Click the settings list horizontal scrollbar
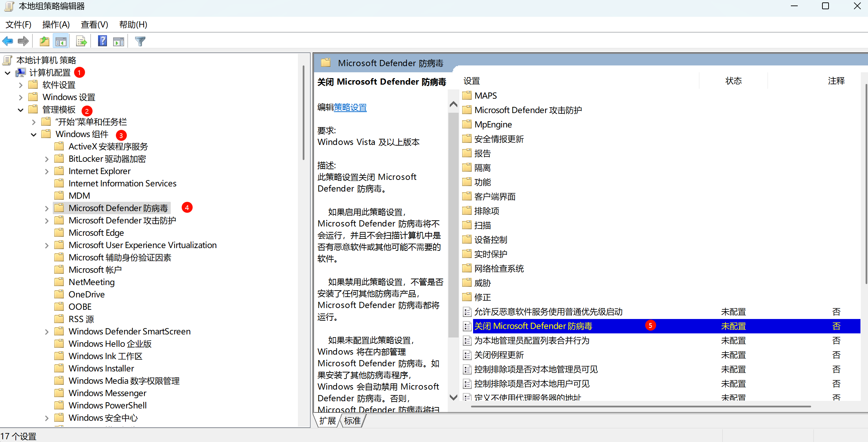The width and height of the screenshot is (868, 442). [641, 407]
